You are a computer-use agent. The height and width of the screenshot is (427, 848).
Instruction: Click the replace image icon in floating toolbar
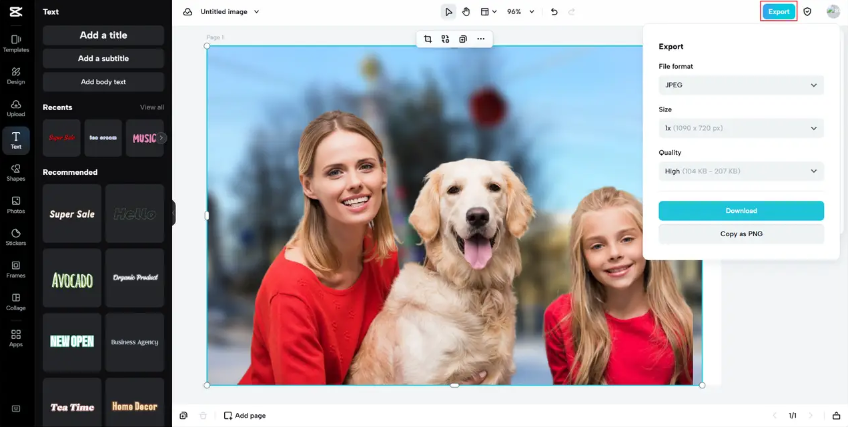coord(445,39)
